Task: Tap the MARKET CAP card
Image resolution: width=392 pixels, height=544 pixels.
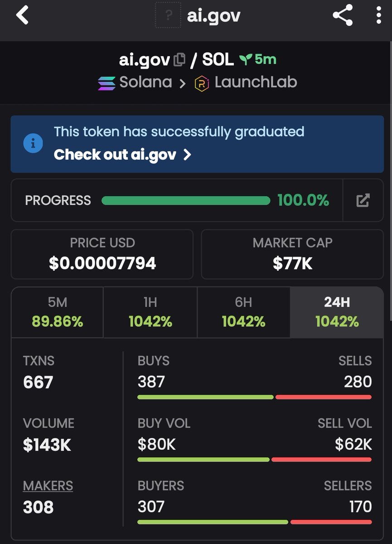Action: coord(292,254)
